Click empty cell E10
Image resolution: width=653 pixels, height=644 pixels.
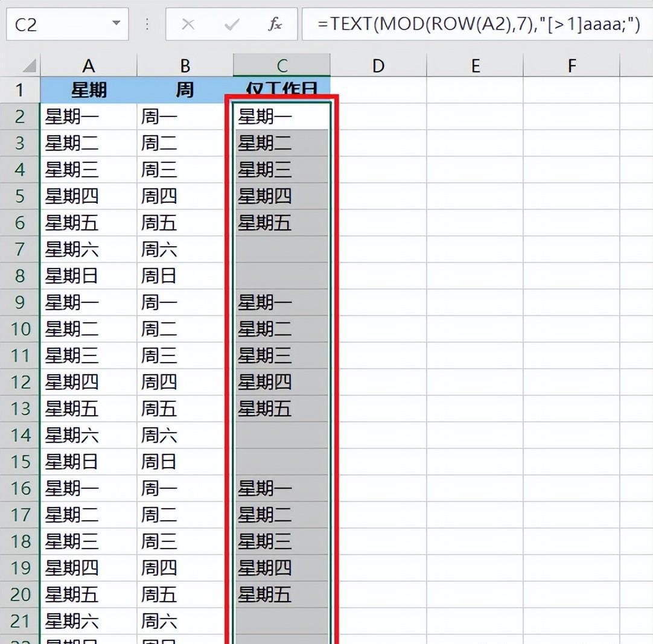(475, 329)
